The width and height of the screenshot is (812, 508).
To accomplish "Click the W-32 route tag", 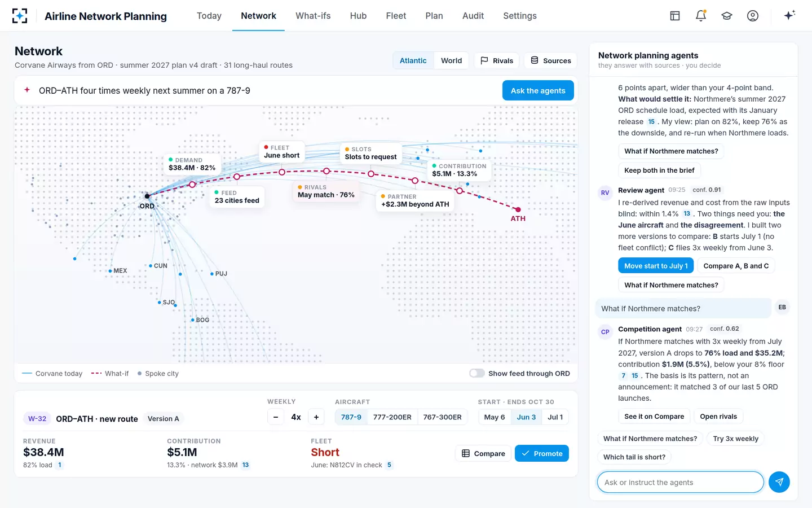I will coord(37,419).
